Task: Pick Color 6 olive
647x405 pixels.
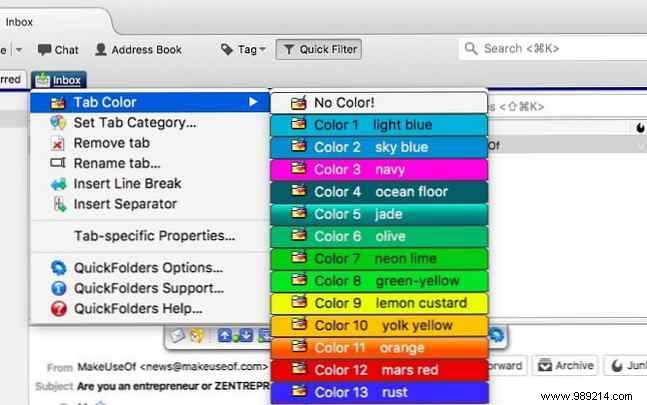Action: [x=379, y=236]
